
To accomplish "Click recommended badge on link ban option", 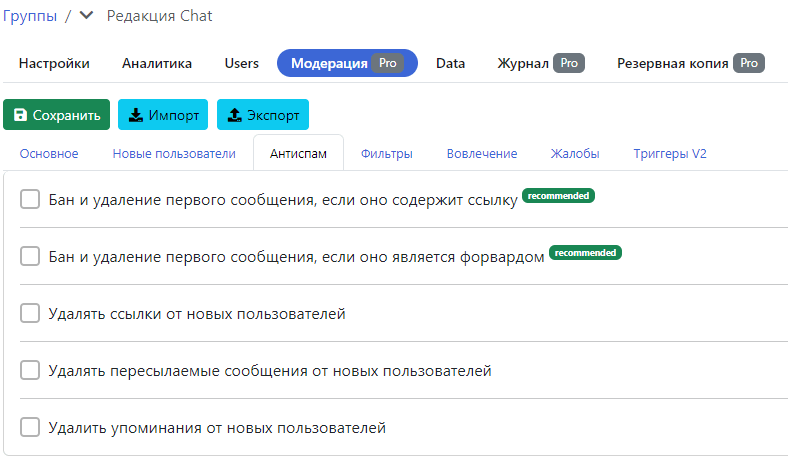I will (558, 196).
